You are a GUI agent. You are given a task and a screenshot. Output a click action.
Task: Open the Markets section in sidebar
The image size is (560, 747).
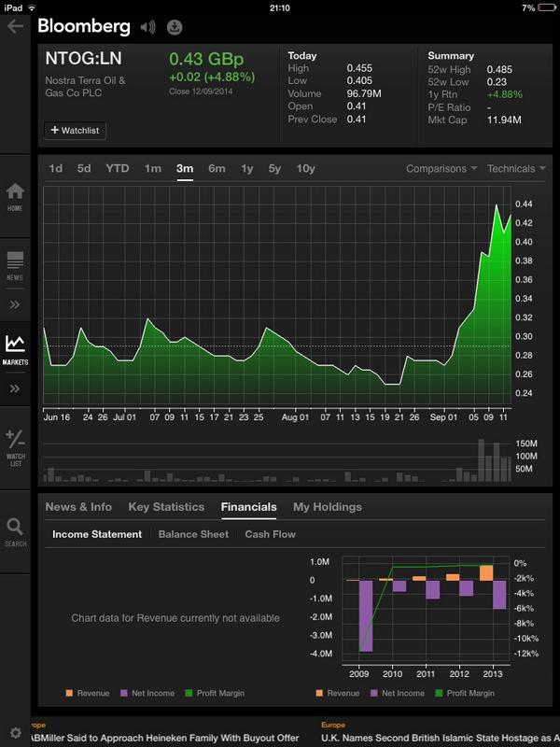pos(15,350)
